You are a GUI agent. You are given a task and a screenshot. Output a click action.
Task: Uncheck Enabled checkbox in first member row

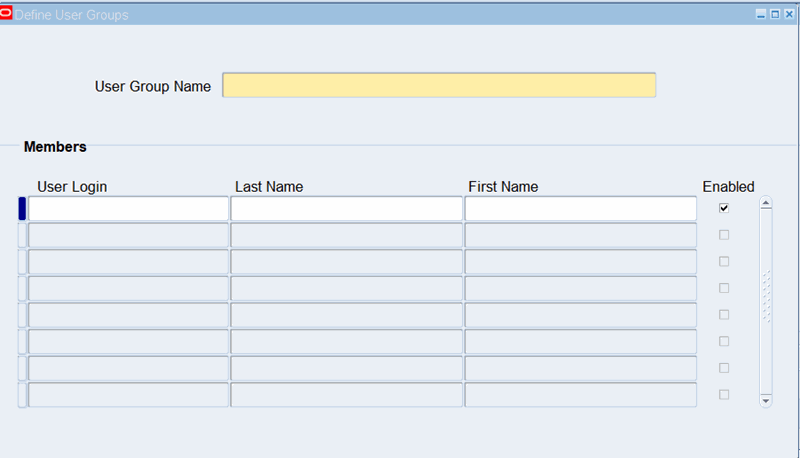[x=723, y=208]
